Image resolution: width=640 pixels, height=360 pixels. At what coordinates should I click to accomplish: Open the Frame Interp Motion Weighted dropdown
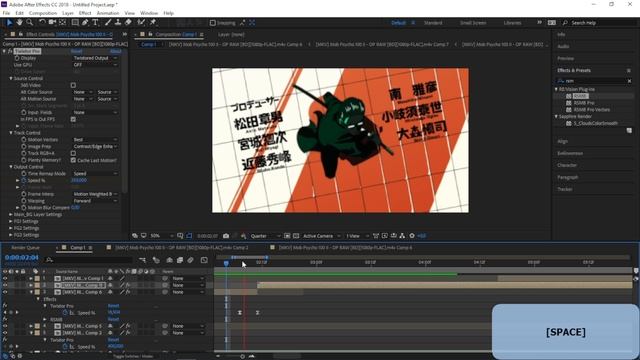[x=95, y=194]
